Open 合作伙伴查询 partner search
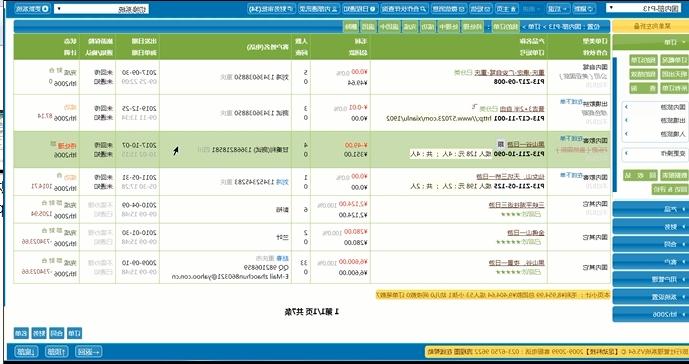The height and width of the screenshot is (364, 689). [x=405, y=8]
